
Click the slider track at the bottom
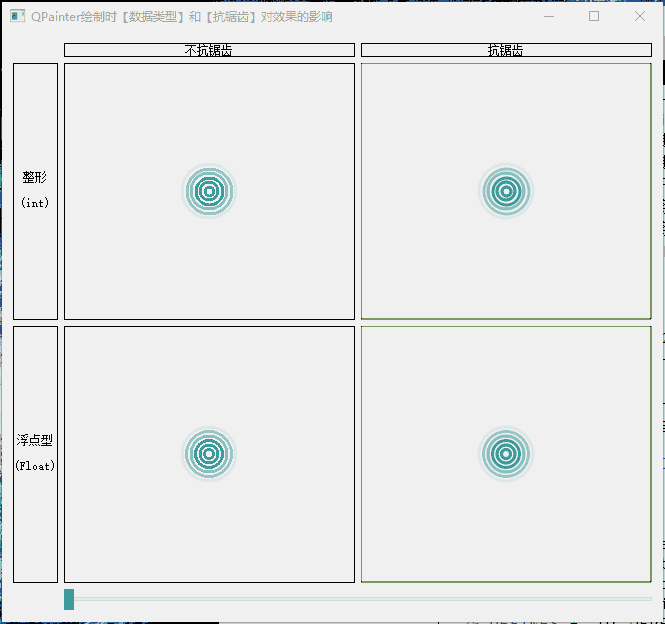pos(358,599)
